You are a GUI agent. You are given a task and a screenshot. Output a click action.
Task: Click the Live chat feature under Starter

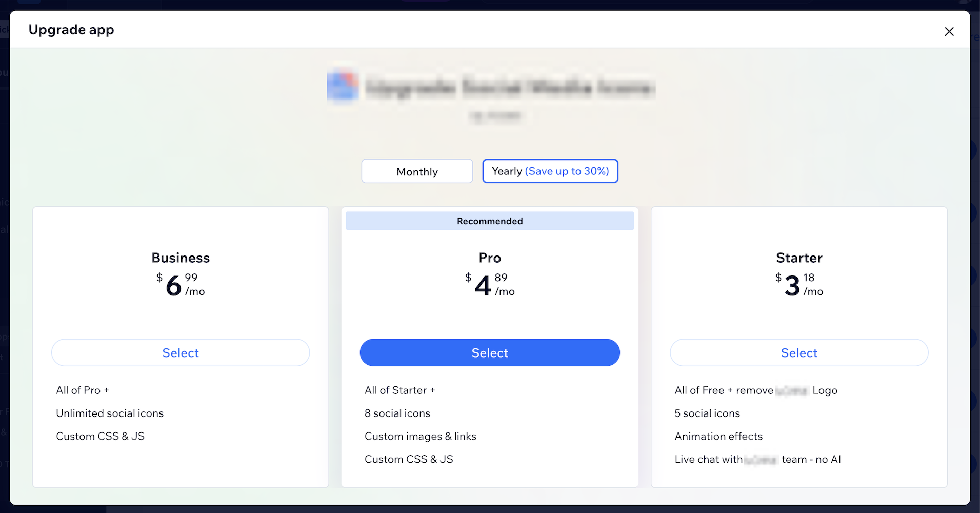[x=757, y=459]
